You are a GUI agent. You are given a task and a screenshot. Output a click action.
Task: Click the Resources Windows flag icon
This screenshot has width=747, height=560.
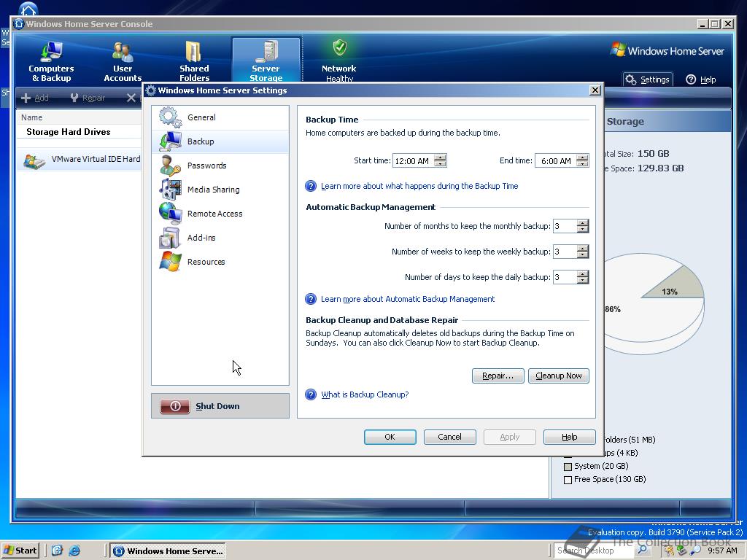(170, 262)
